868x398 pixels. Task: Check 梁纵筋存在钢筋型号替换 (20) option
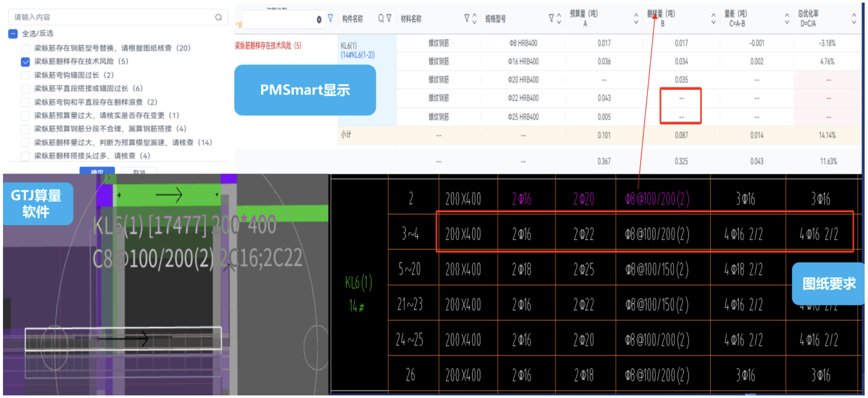[x=25, y=48]
